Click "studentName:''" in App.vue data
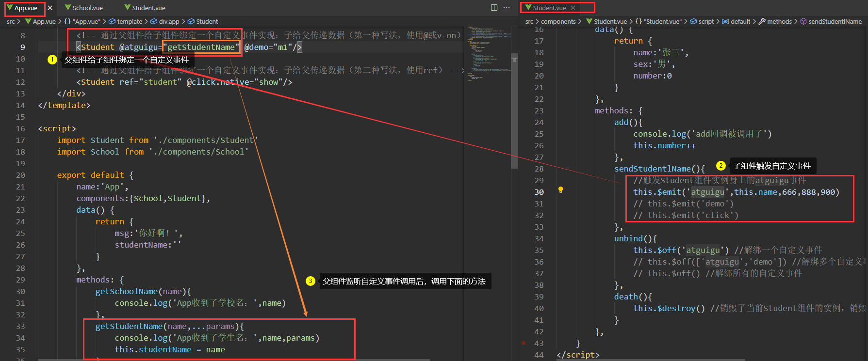The width and height of the screenshot is (868, 361). pyautogui.click(x=147, y=245)
